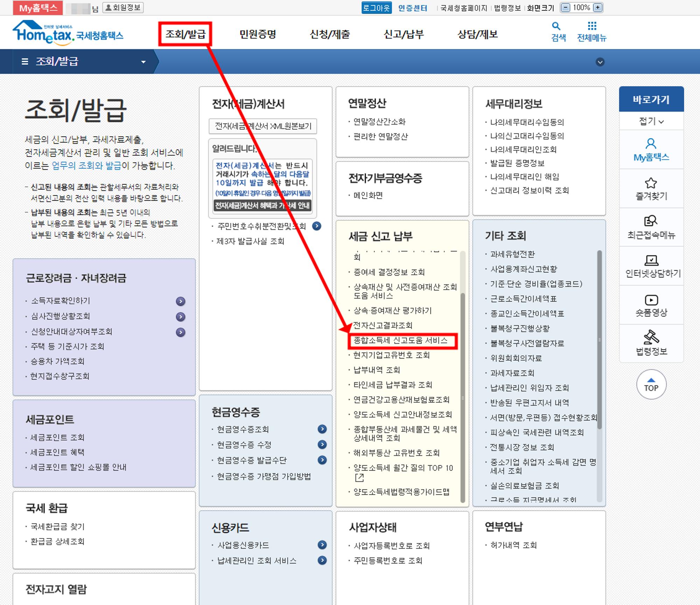Viewport: 700px width, 605px height.
Task: Open 최근접속메뉴 icon in shortcut panel
Action: tap(651, 221)
